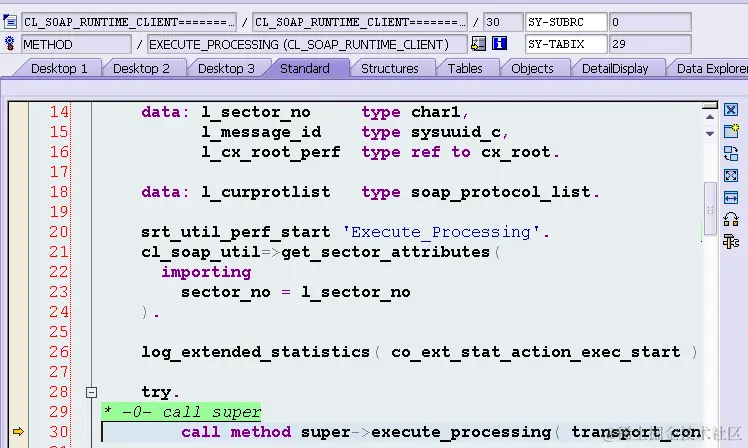The image size is (748, 448).
Task: Open the Structures tab
Action: 390,69
